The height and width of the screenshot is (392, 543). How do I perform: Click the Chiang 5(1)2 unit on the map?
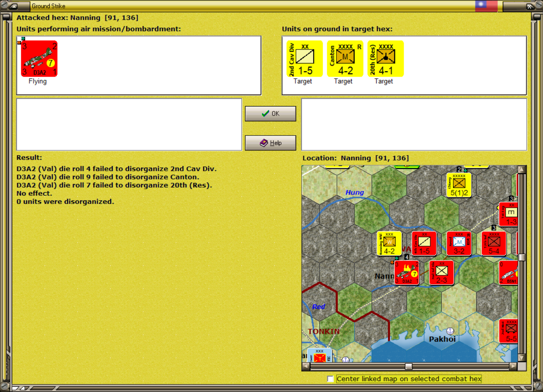tap(459, 185)
